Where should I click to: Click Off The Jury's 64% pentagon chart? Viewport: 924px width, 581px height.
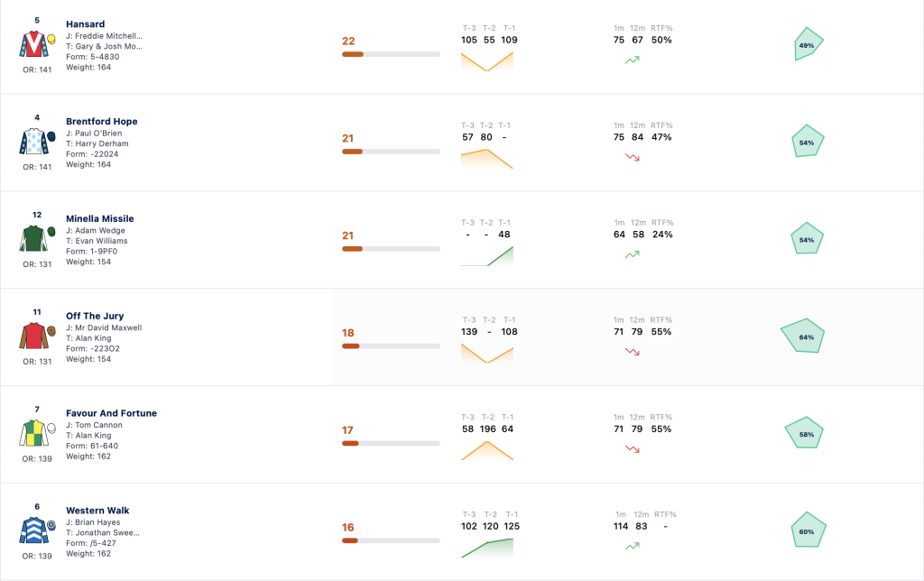[802, 336]
